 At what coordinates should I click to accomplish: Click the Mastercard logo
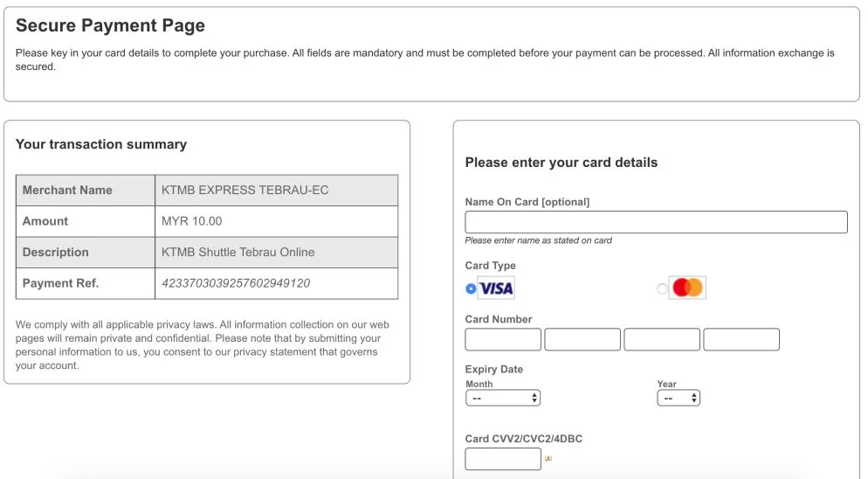[x=687, y=288]
